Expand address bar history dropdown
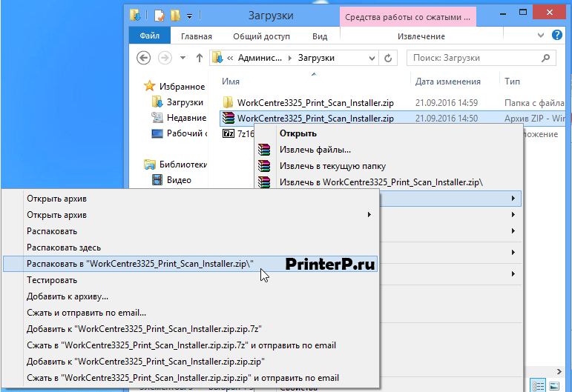 click(372, 58)
